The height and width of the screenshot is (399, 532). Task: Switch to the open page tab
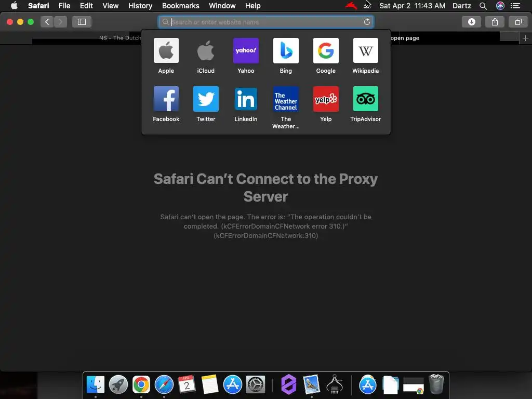pos(405,38)
